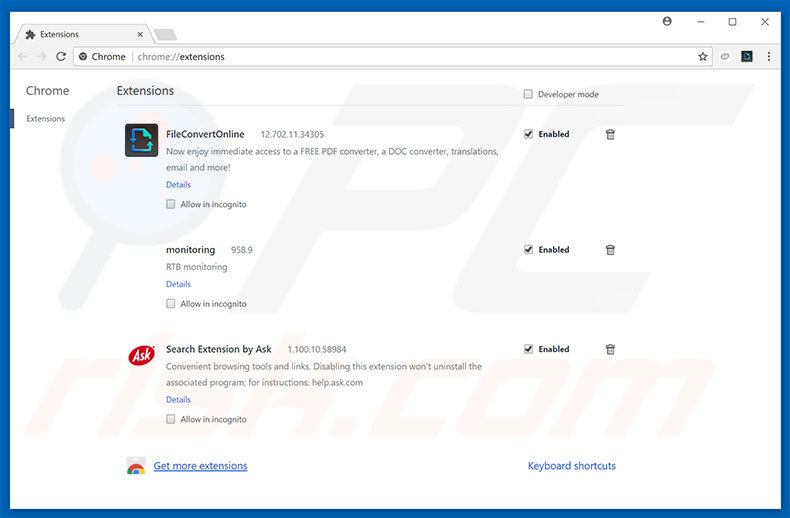Click the Chrome heading in sidebar
The width and height of the screenshot is (790, 518).
[x=47, y=91]
